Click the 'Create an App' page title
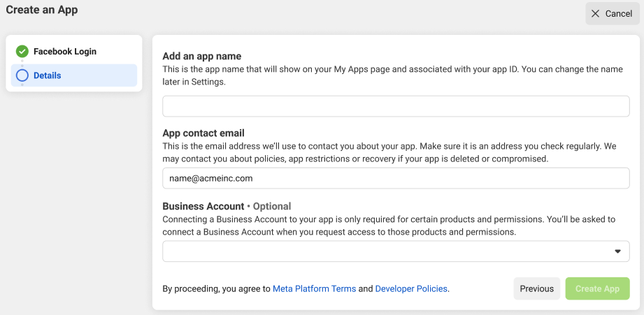Screen dimensions: 644x315 42,10
